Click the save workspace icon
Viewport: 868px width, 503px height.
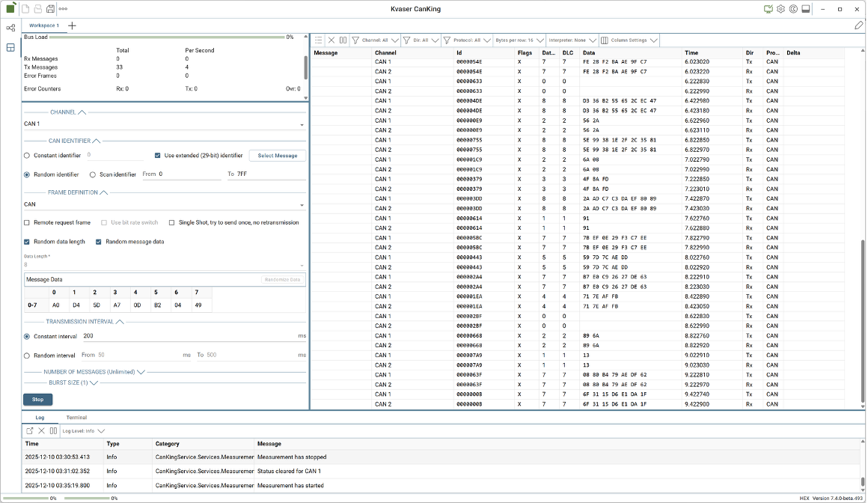tap(50, 9)
